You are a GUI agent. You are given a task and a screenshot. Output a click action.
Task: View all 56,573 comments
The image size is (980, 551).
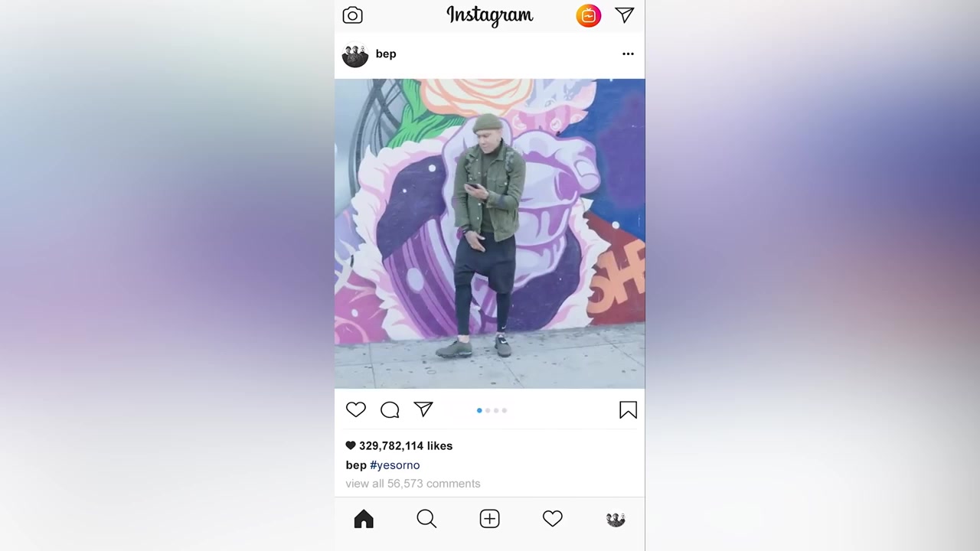413,484
